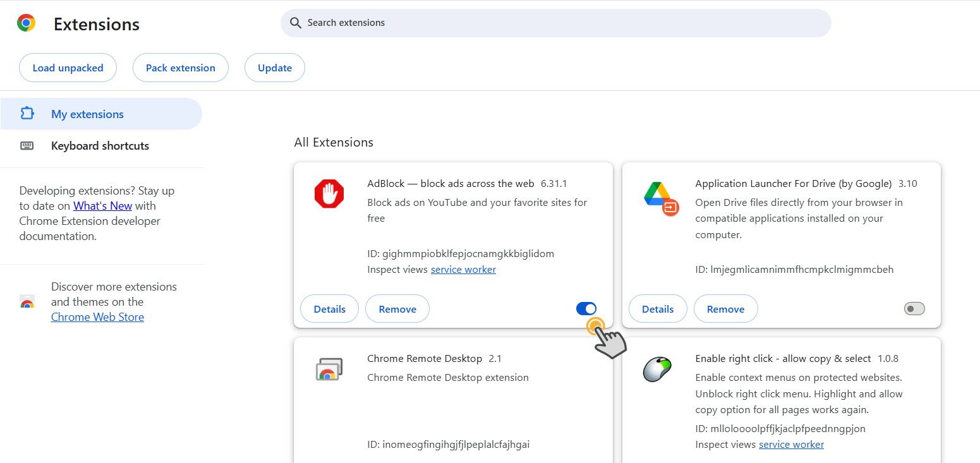
Task: Click Application Launcher For Drive (by Google) name
Action: [794, 184]
